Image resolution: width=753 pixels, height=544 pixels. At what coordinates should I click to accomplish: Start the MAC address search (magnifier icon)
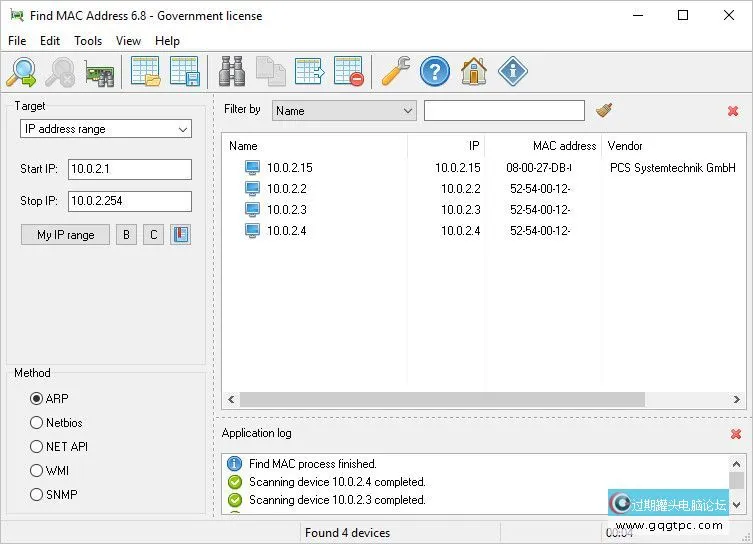21,72
